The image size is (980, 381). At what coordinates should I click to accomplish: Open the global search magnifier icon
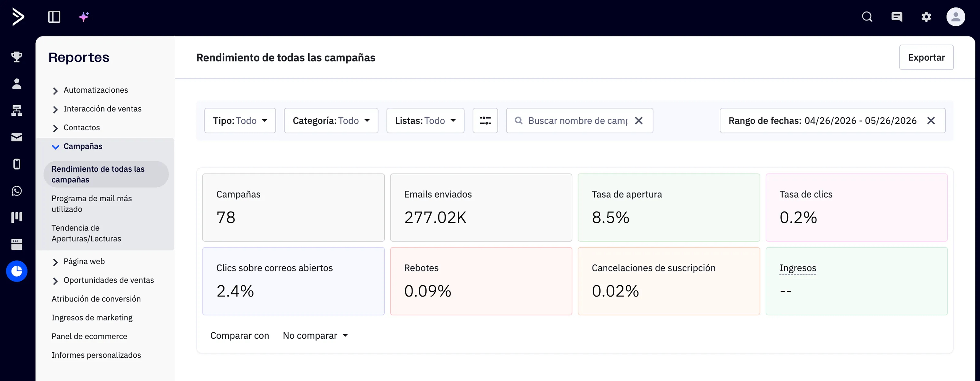867,17
